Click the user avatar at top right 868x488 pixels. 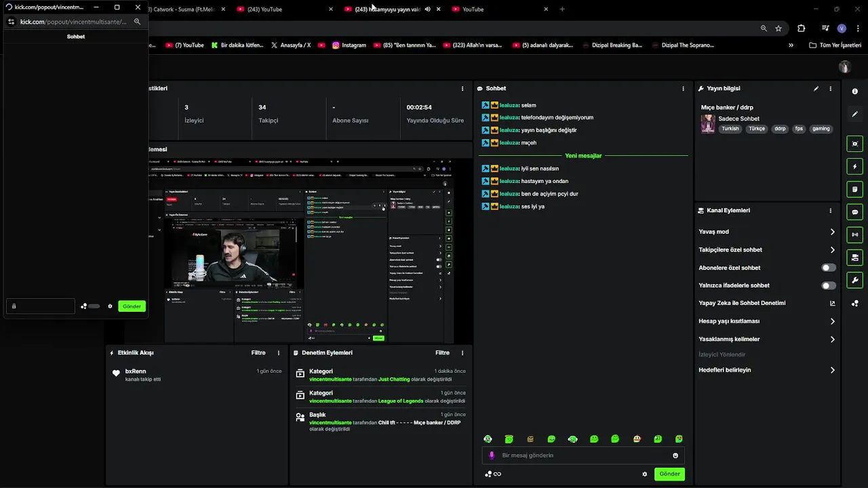(x=844, y=67)
